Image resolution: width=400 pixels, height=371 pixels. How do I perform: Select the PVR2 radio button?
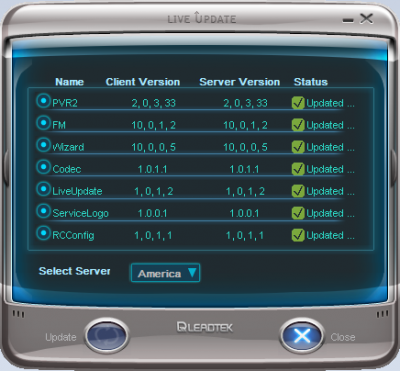(43, 100)
